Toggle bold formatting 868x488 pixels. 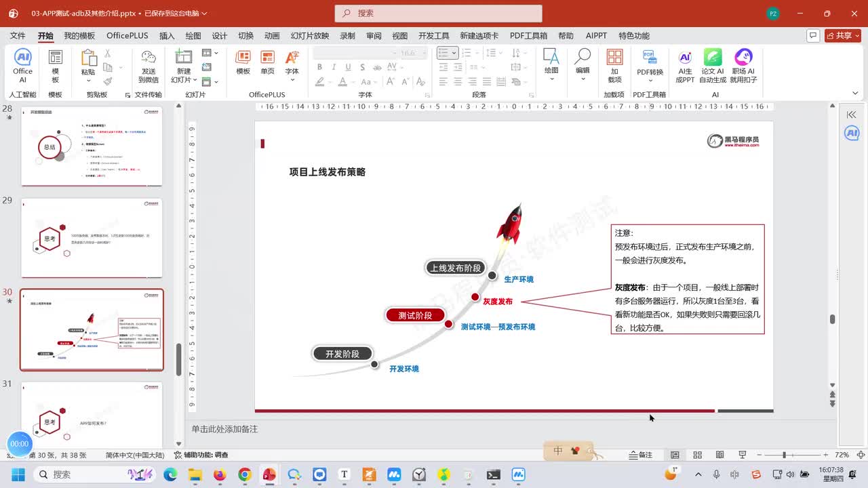pyautogui.click(x=319, y=67)
